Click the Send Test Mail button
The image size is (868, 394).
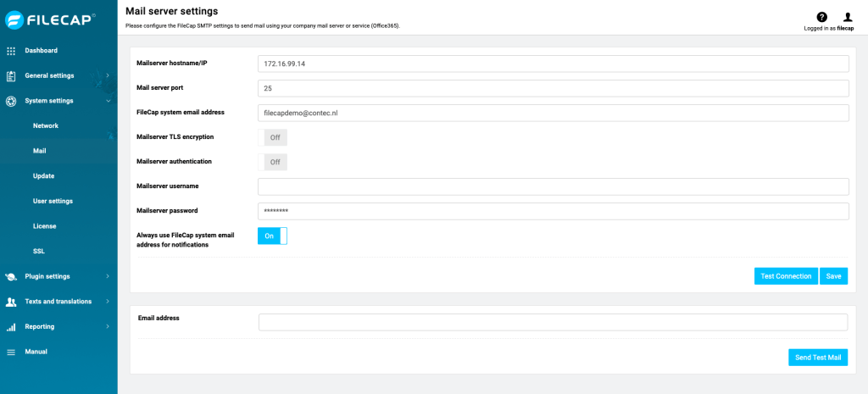[818, 358]
